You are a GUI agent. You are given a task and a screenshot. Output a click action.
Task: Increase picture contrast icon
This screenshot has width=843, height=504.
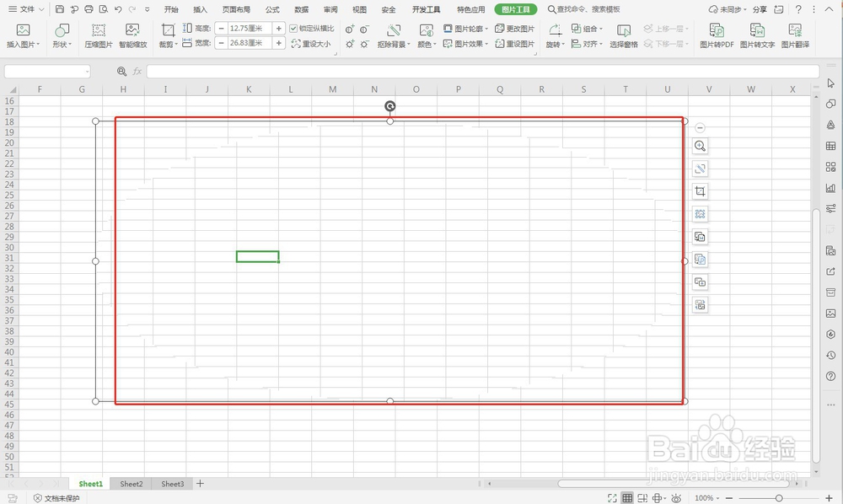pos(350,29)
